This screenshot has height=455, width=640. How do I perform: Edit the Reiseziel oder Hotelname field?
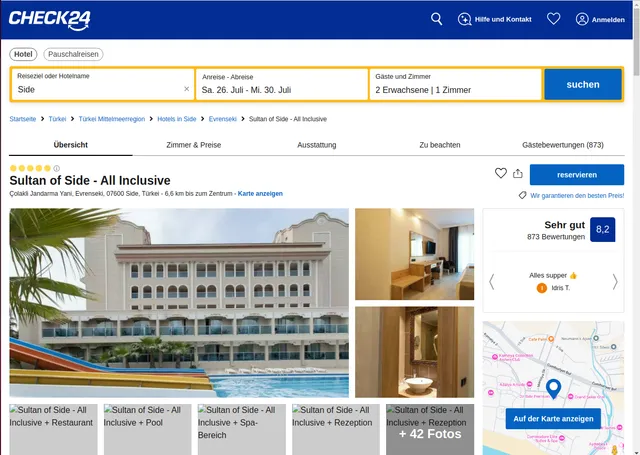[103, 84]
